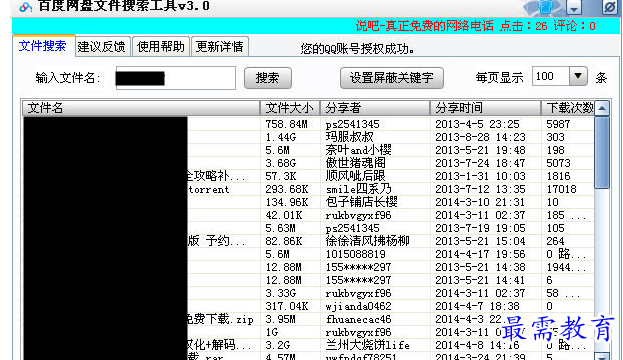This screenshot has height=360, width=623.
Task: Select share time 2013-4-5 23:25
Action: 477,124
